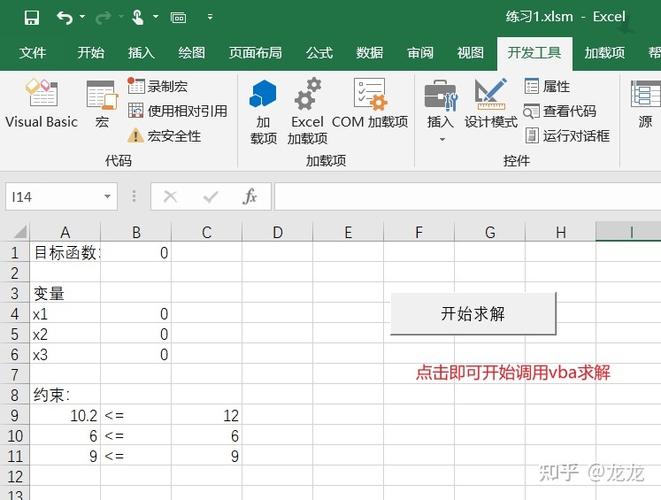Click the formula bar resize dots handle

pyautogui.click(x=134, y=196)
